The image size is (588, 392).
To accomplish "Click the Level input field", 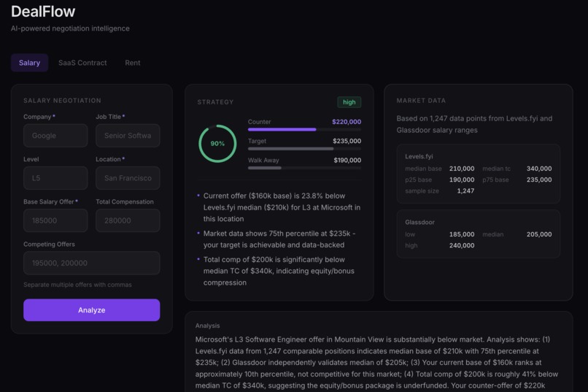I will [x=55, y=178].
